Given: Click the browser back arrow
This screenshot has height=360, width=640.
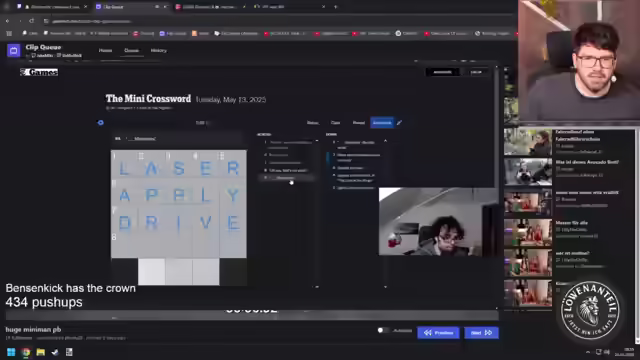Looking at the screenshot, I should click(x=8, y=21).
